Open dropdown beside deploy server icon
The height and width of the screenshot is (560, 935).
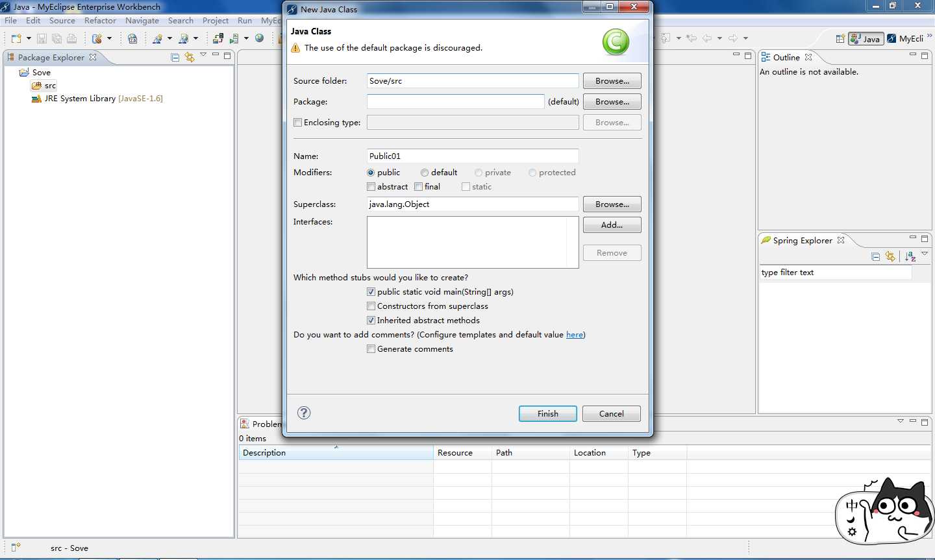coord(109,38)
